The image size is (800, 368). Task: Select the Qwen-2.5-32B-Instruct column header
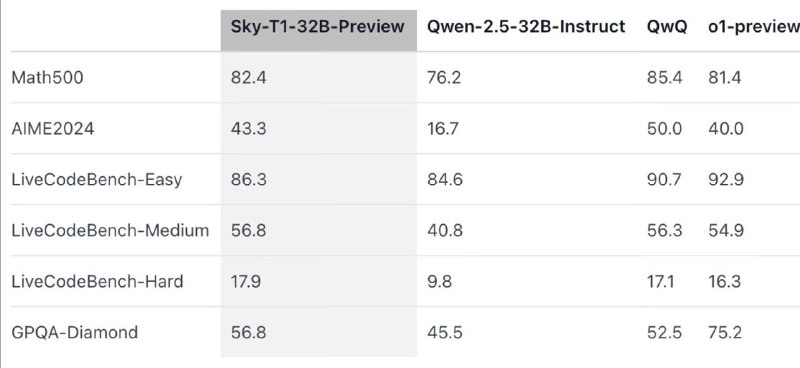pos(526,27)
